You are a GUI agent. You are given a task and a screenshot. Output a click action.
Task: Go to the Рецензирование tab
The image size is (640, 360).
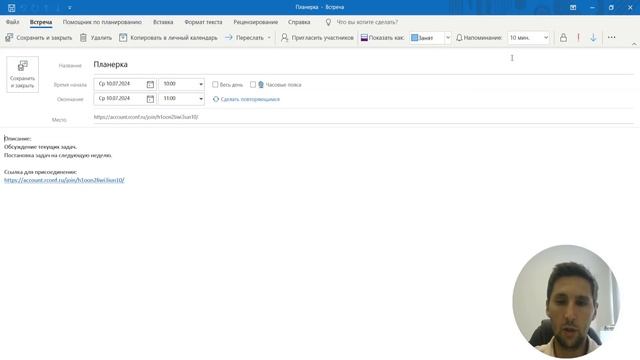[x=256, y=22]
